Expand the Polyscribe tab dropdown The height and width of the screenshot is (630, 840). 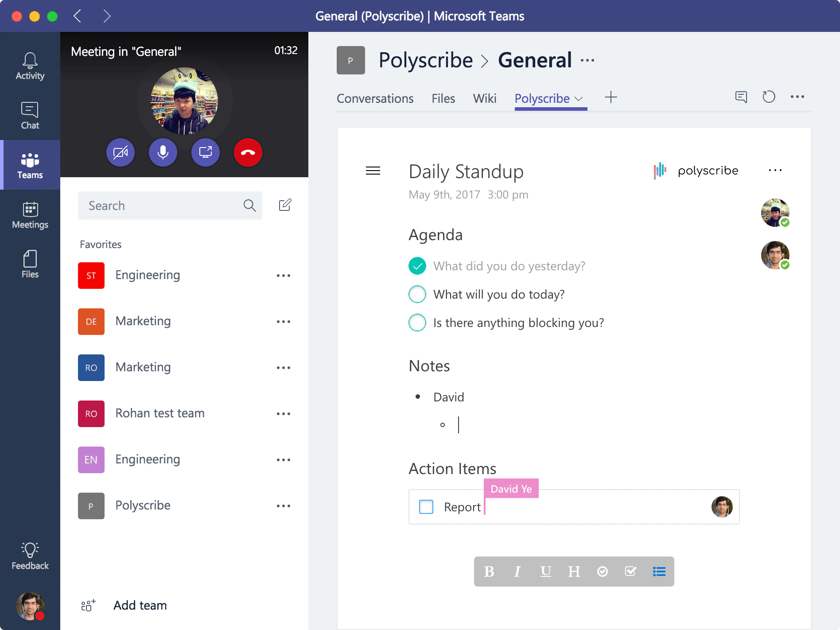[579, 99]
